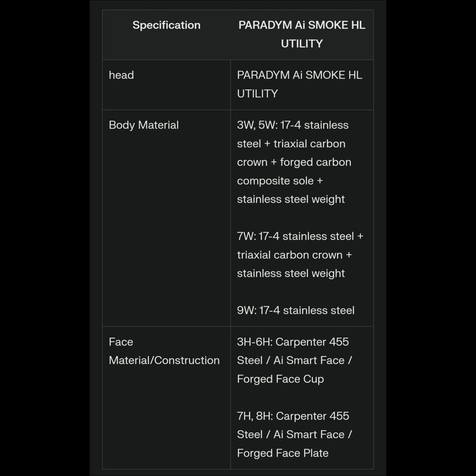Screen dimensions: 476x476
Task: Click the 7H, 8H model prefix text
Action: (x=255, y=416)
